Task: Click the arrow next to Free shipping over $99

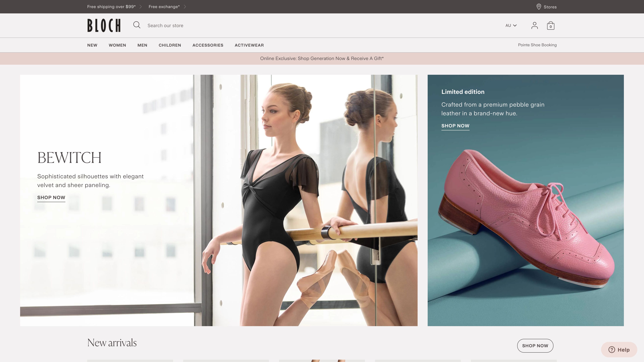Action: pyautogui.click(x=141, y=7)
